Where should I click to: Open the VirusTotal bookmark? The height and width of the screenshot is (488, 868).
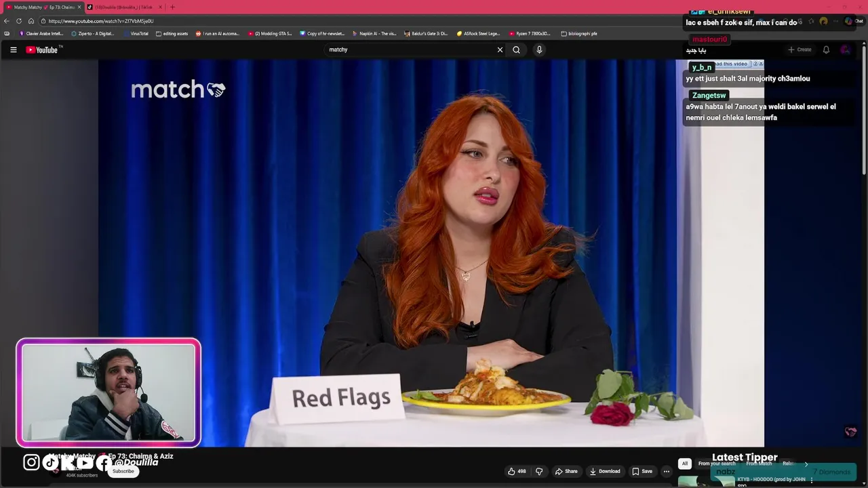click(x=136, y=33)
